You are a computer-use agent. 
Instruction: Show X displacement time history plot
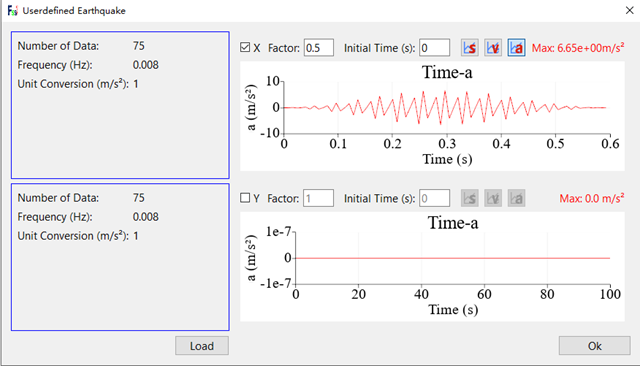click(470, 48)
